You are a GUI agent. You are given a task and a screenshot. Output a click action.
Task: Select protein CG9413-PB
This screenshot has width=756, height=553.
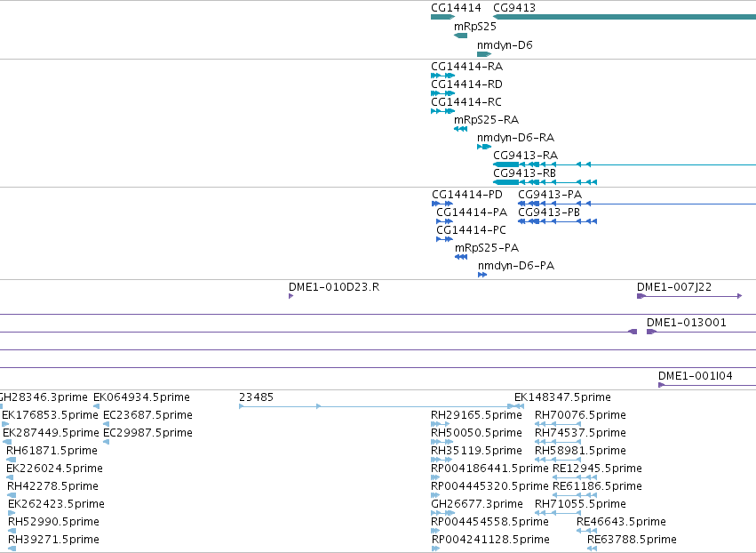[x=549, y=212]
